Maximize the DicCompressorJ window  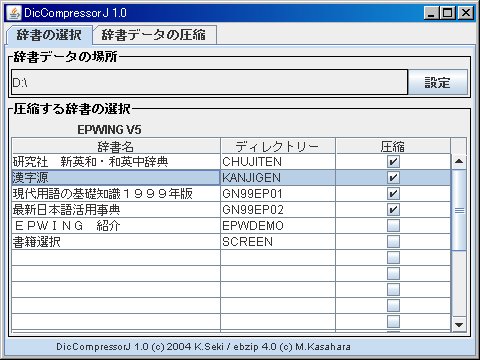(448, 13)
